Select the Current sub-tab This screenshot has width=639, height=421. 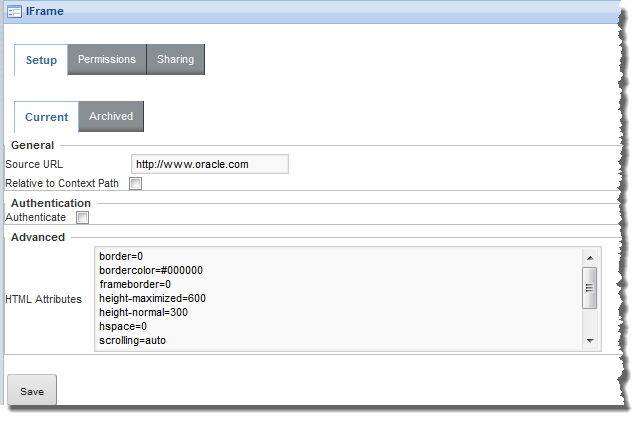46,117
